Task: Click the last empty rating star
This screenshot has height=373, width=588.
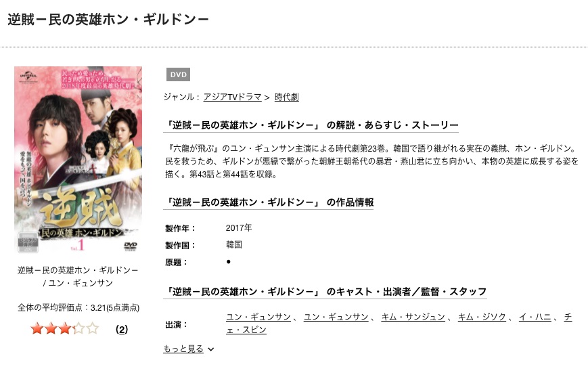Action: (92, 329)
